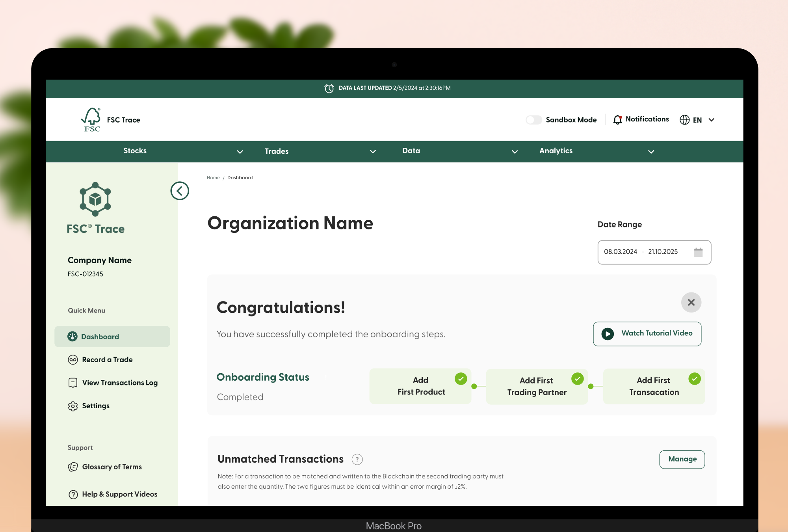This screenshot has width=788, height=532.
Task: Select View Transactions Log in Quick Menu
Action: [120, 383]
